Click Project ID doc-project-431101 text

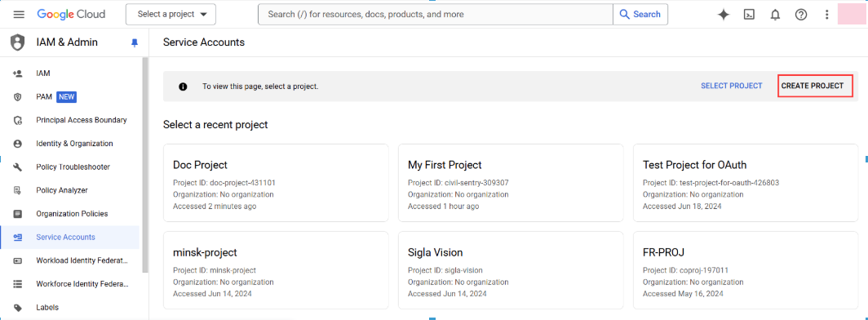click(224, 183)
